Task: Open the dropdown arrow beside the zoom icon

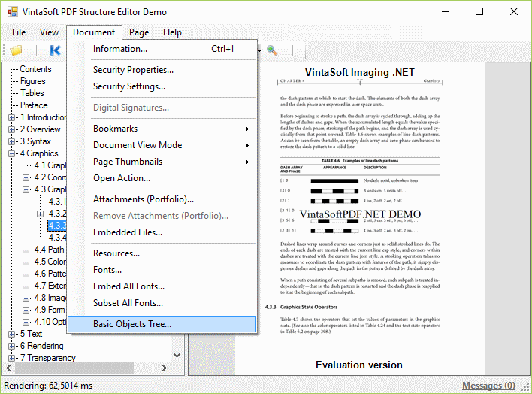Action: 259,50
